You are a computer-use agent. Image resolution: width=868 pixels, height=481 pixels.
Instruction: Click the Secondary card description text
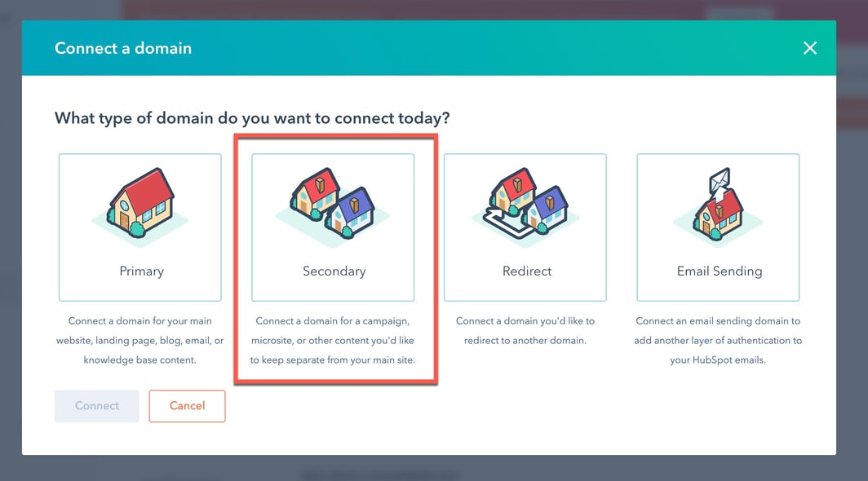click(333, 340)
